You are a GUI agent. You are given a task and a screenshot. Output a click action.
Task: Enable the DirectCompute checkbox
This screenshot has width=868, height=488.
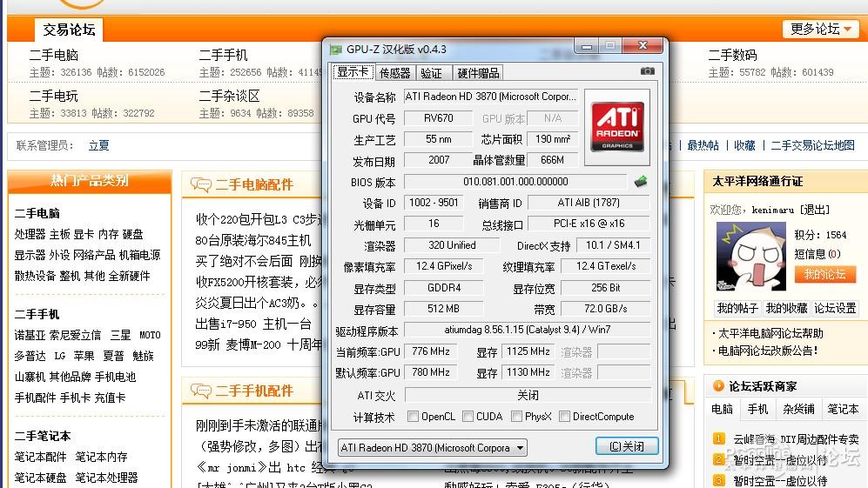point(565,416)
